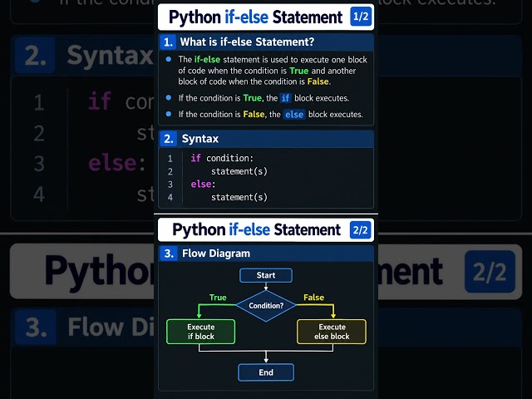Click the highlighted 'if' chip in the second bullet

pos(285,98)
